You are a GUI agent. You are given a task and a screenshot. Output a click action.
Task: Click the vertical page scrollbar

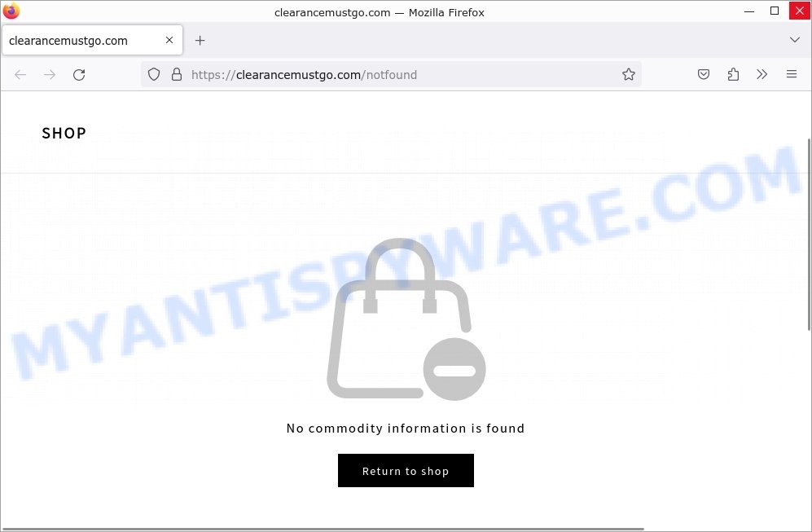point(809,234)
